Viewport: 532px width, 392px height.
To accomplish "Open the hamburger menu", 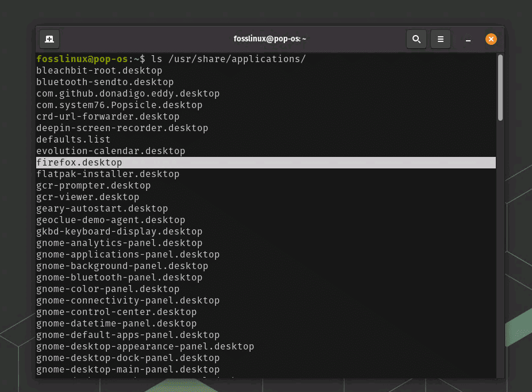I will [441, 39].
